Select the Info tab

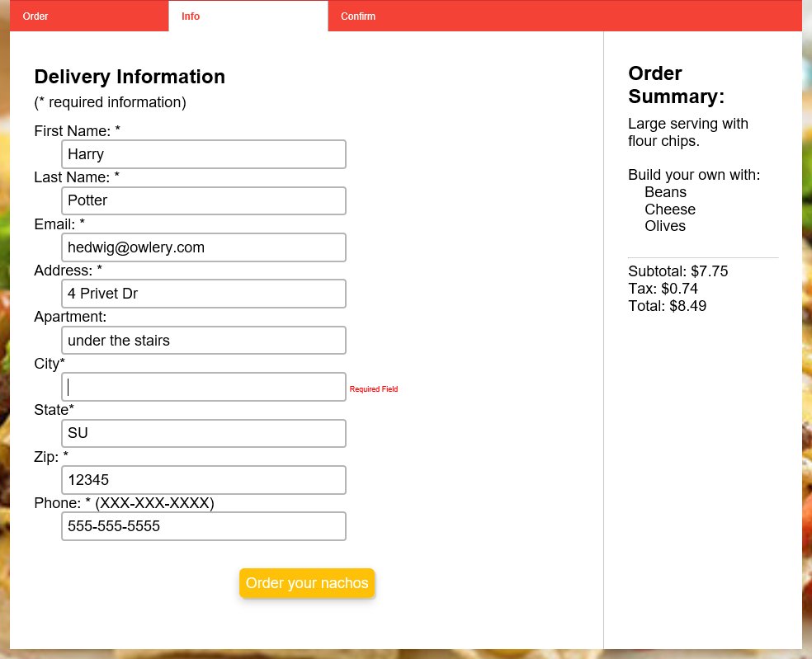pyautogui.click(x=191, y=16)
